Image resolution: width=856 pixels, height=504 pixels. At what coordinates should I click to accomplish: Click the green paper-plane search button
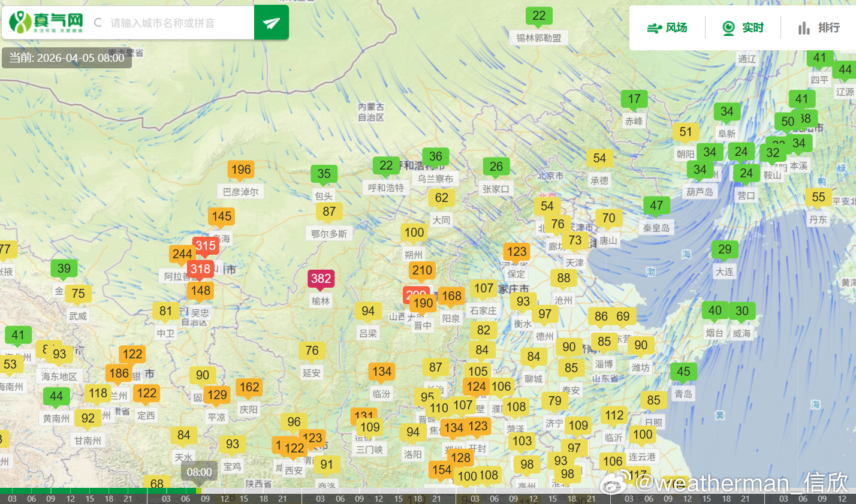tap(272, 23)
